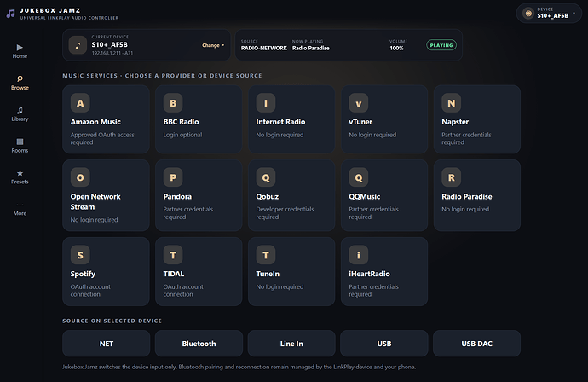Click the Qobuz 'Q' icon
Image resolution: width=588 pixels, height=382 pixels.
(x=266, y=177)
